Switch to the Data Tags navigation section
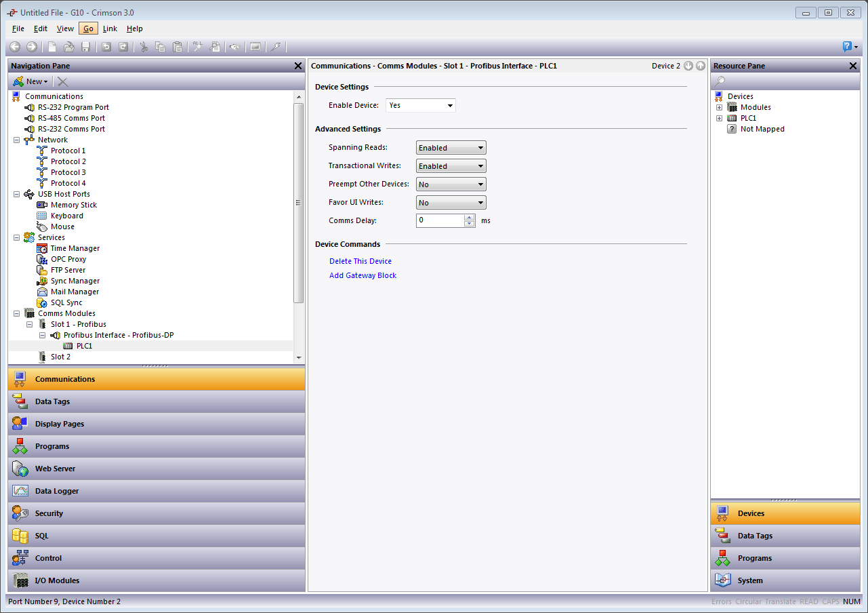 157,401
